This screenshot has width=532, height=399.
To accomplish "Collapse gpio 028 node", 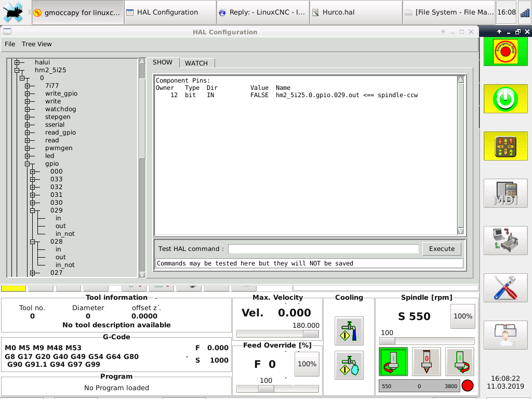I will point(33,242).
